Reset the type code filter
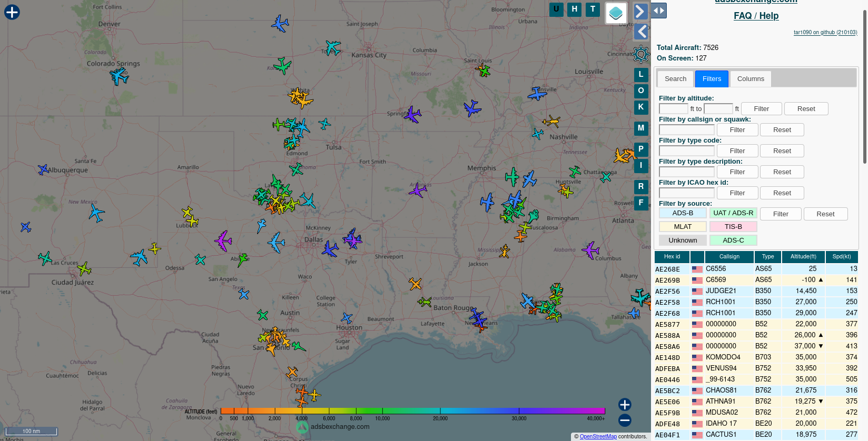Viewport: 868px width, 441px height. pos(782,151)
